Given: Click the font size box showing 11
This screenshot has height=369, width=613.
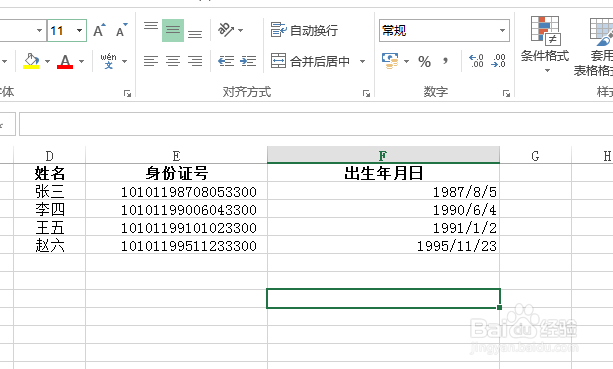Looking at the screenshot, I should tap(61, 30).
